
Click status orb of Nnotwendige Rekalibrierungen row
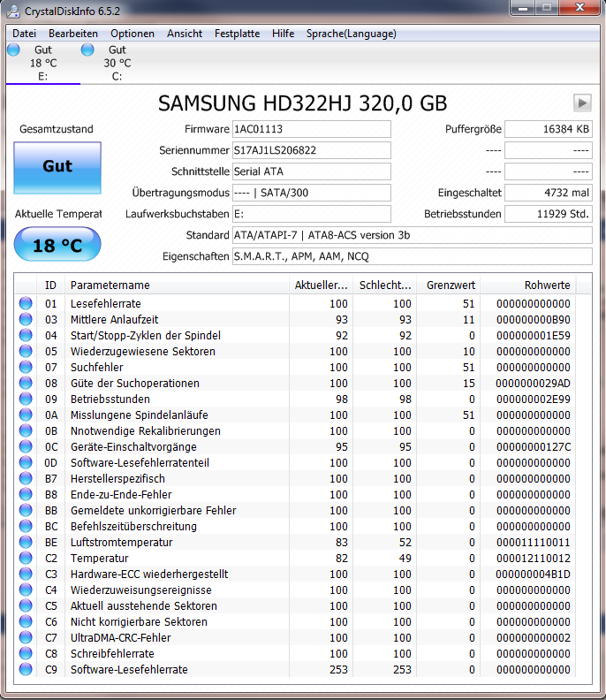pos(26,430)
